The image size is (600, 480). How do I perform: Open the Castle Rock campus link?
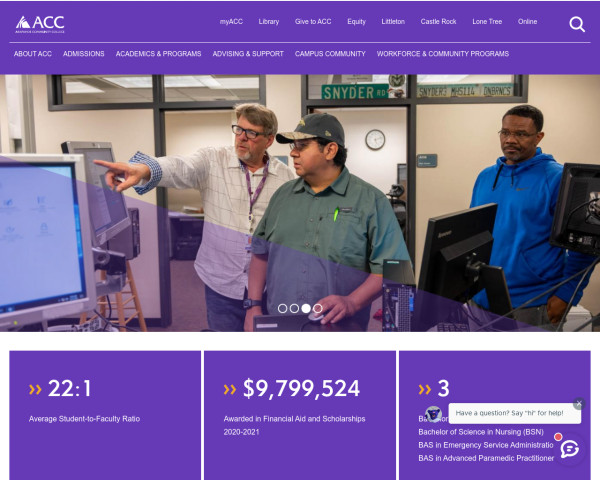[438, 22]
